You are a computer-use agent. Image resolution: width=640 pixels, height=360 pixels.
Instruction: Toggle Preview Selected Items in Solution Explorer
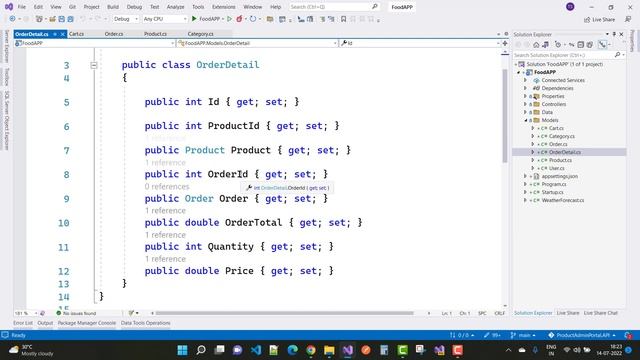[602, 44]
